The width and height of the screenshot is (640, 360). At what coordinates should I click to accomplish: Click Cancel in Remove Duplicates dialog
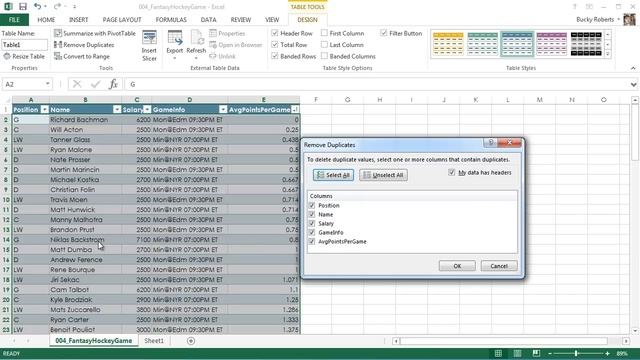coord(499,266)
